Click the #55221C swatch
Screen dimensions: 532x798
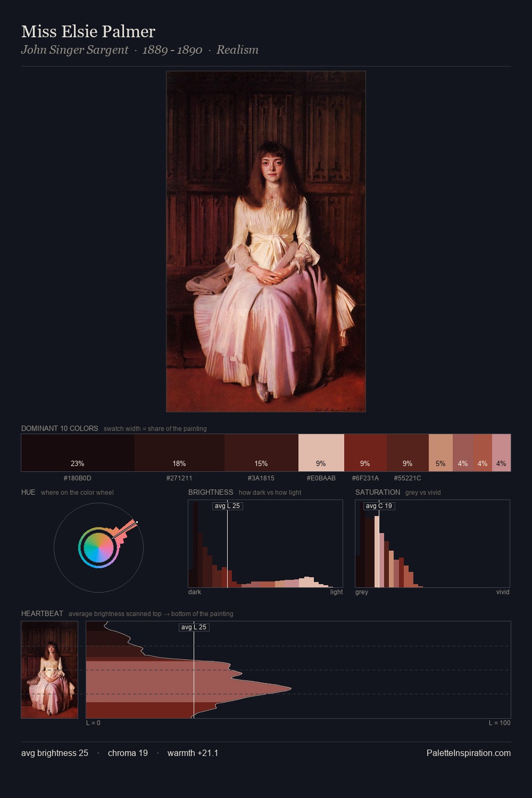click(x=408, y=453)
